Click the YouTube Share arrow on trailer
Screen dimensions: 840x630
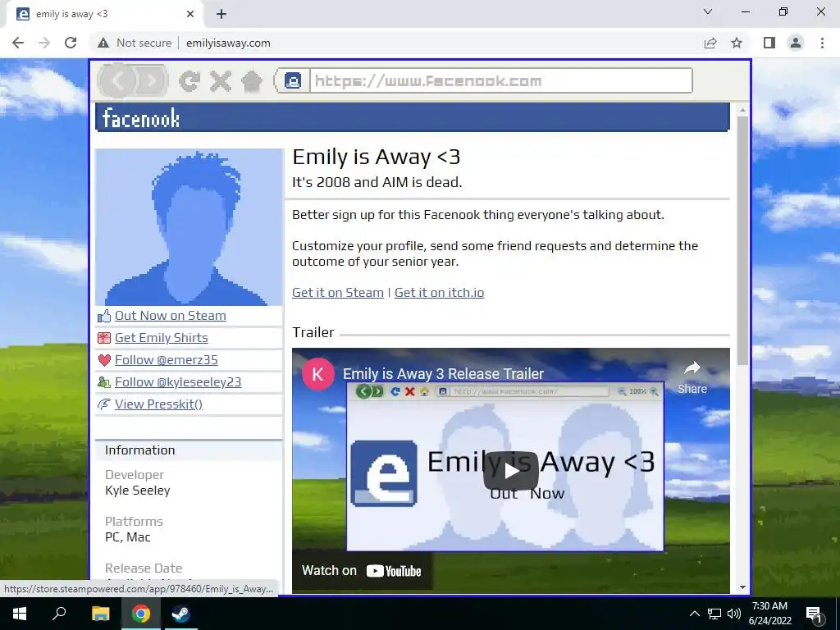tap(692, 377)
